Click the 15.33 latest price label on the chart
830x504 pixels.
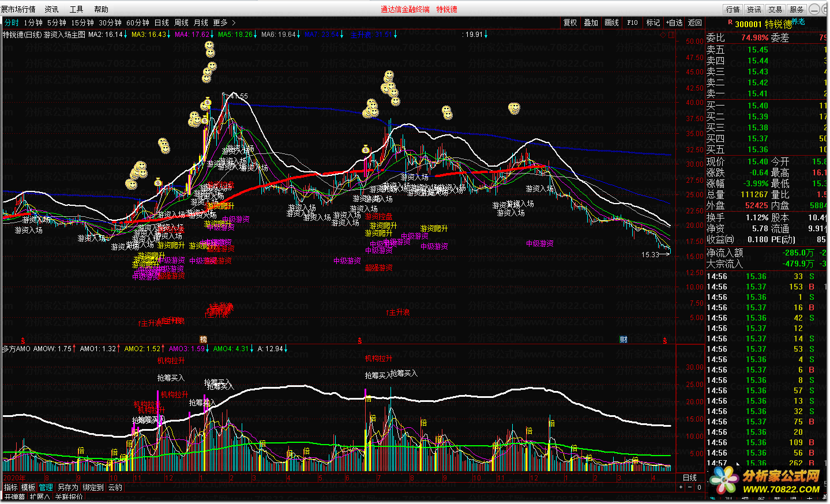point(650,254)
